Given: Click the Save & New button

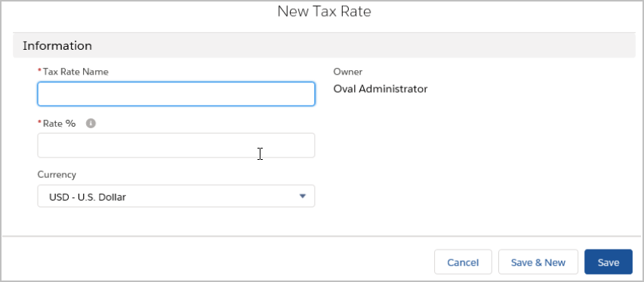Looking at the screenshot, I should click(538, 262).
